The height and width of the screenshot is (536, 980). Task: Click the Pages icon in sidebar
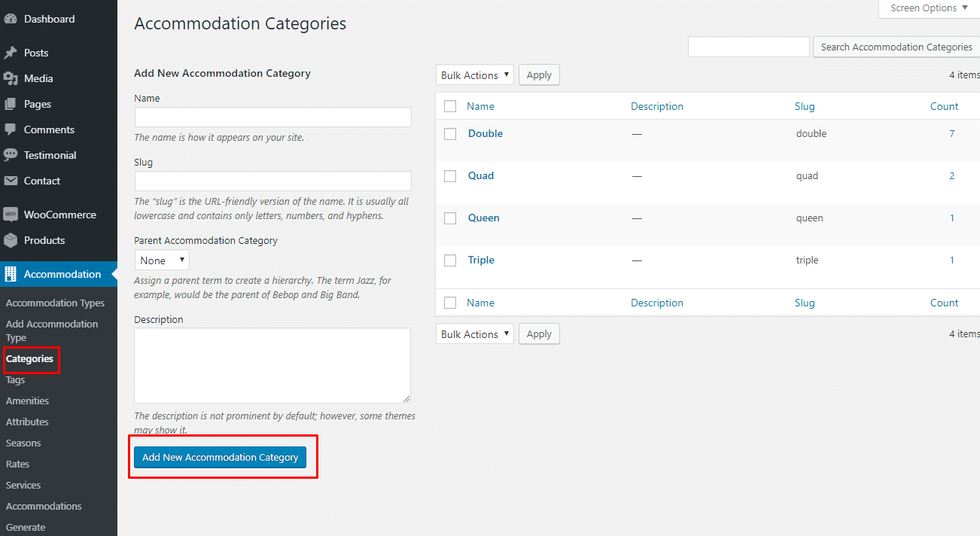[11, 104]
